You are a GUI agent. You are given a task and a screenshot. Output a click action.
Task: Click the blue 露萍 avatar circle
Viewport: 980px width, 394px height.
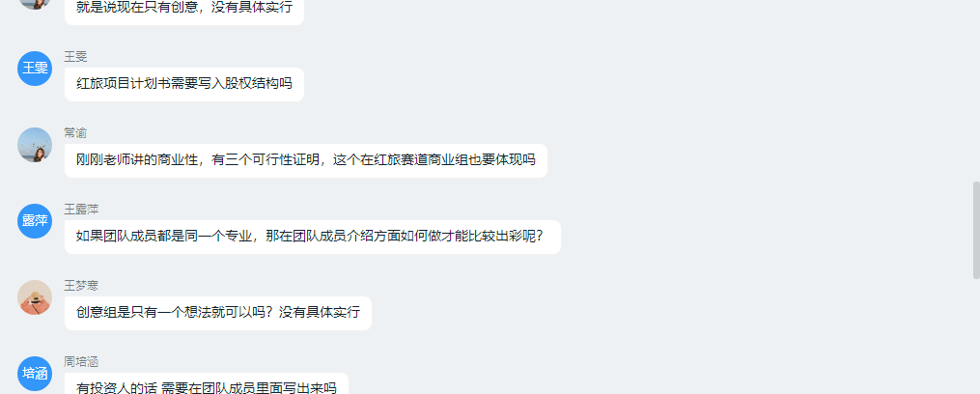(x=35, y=221)
